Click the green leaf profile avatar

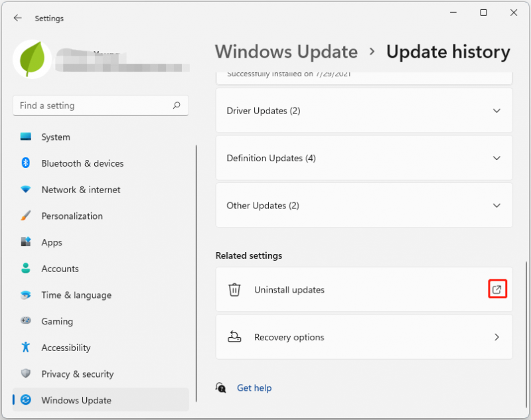click(x=33, y=59)
